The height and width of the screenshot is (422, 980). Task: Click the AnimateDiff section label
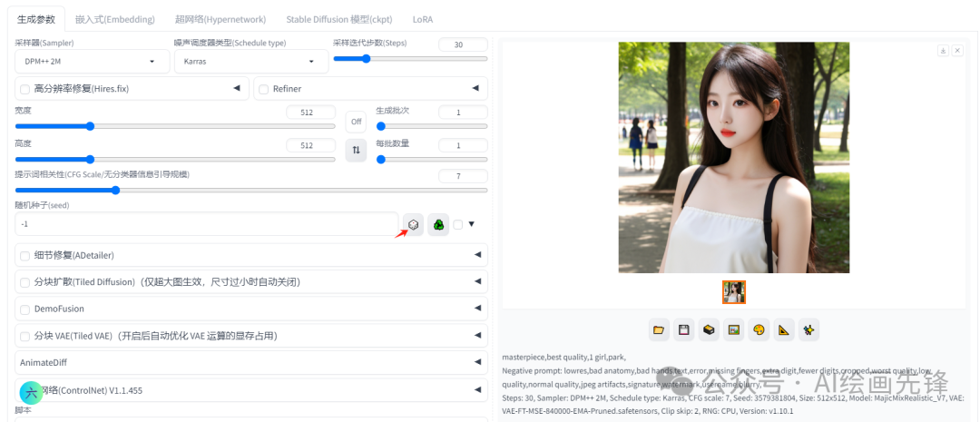click(x=44, y=362)
